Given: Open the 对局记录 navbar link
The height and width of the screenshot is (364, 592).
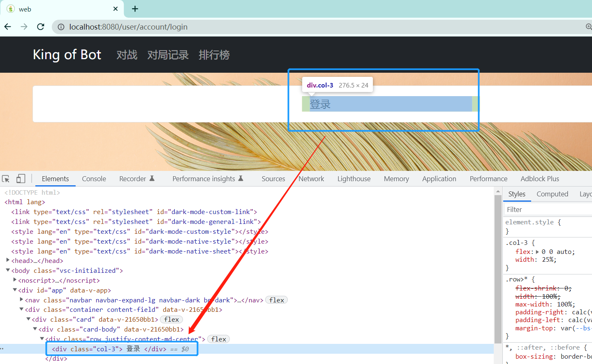Looking at the screenshot, I should [168, 55].
